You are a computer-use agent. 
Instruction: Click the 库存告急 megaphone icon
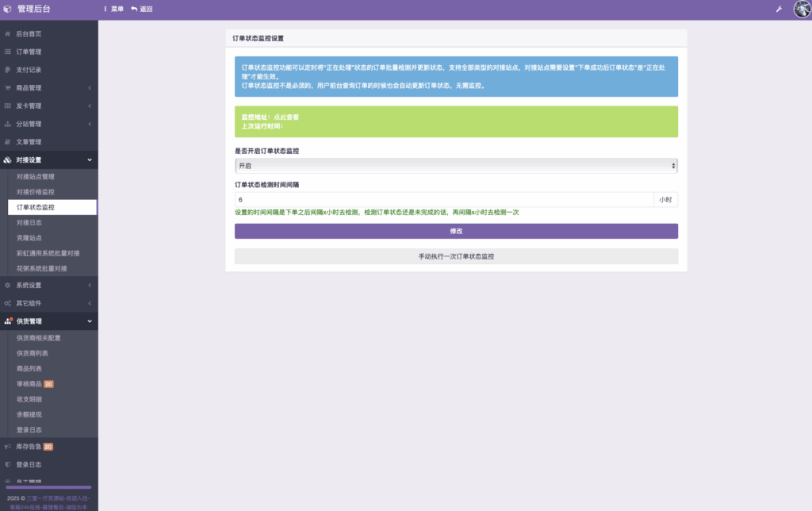(x=8, y=447)
